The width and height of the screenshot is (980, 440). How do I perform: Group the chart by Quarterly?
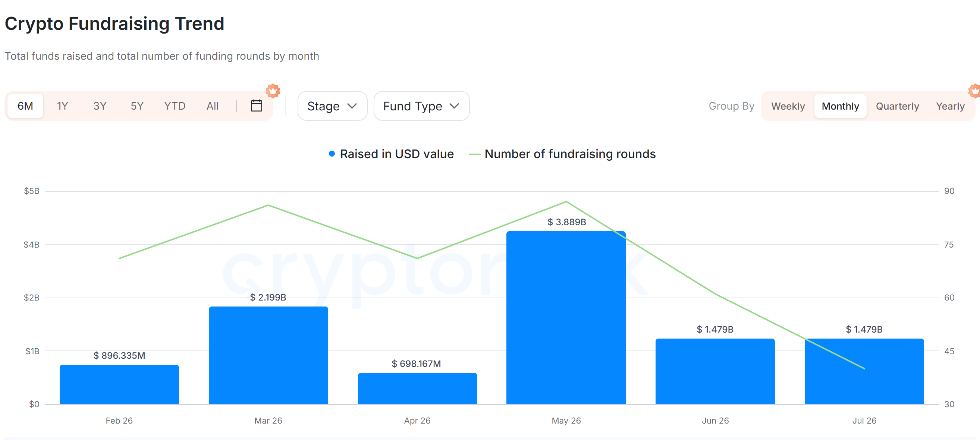[897, 106]
